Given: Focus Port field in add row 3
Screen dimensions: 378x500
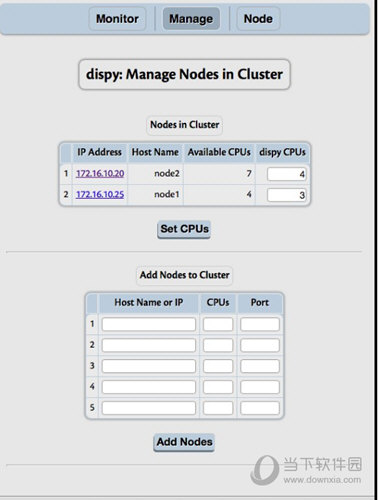Looking at the screenshot, I should [260, 366].
